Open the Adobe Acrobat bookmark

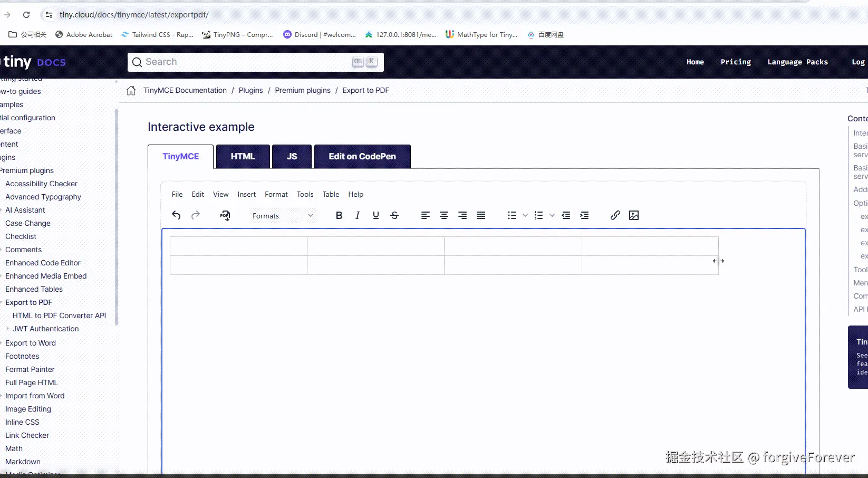pos(84,34)
